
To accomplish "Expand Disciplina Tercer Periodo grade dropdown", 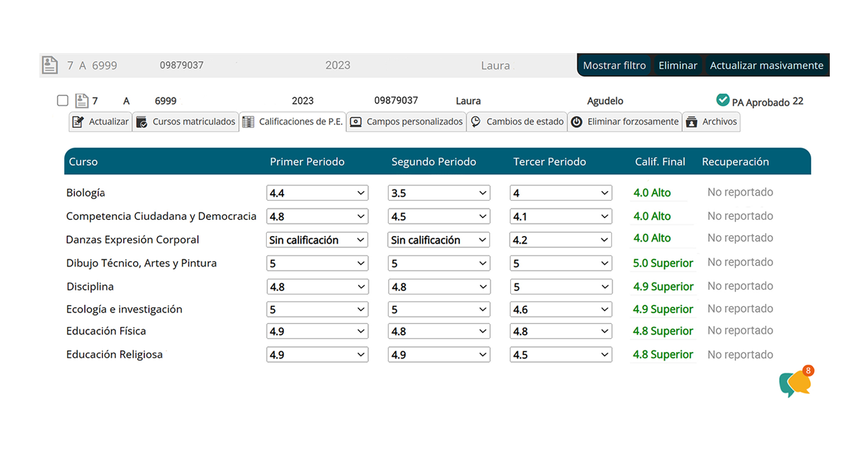I will 561,286.
